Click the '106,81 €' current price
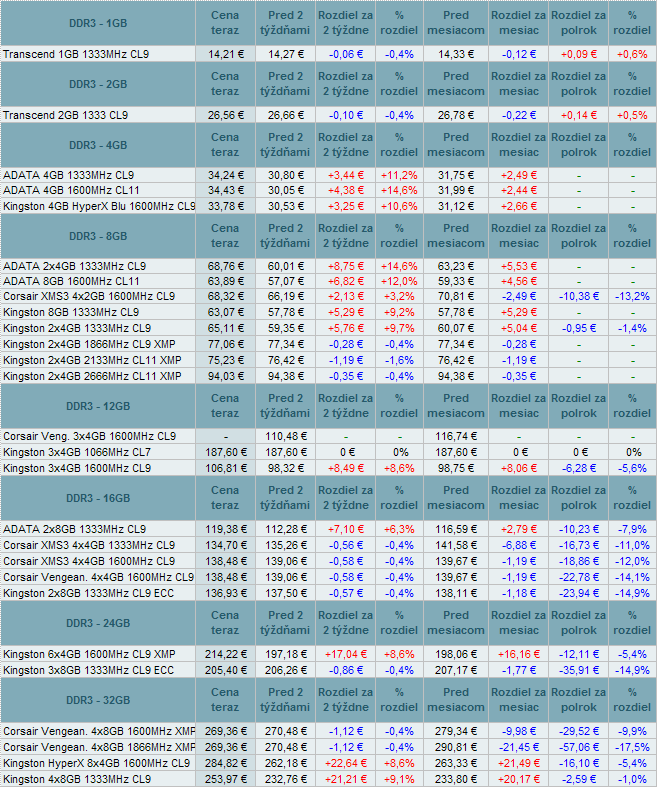The image size is (657, 787). click(x=225, y=468)
